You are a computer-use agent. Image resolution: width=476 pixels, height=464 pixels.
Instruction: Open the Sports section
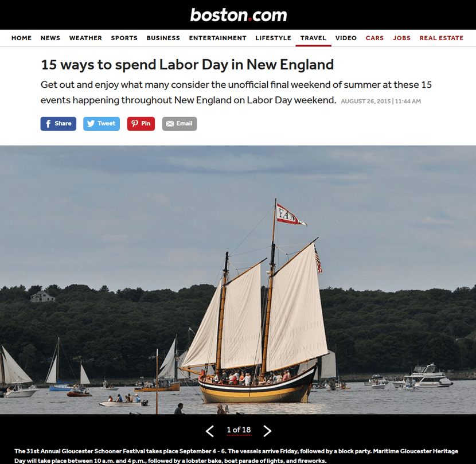pyautogui.click(x=124, y=38)
